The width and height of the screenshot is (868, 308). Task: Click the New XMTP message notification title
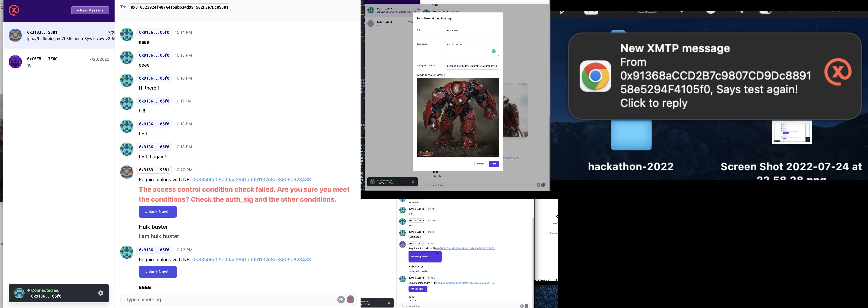675,48
